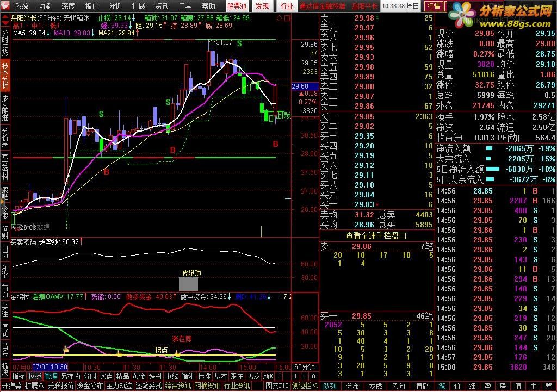Open the 分析 menu
Image resolution: width=557 pixels, height=392 pixels.
pyautogui.click(x=115, y=6)
